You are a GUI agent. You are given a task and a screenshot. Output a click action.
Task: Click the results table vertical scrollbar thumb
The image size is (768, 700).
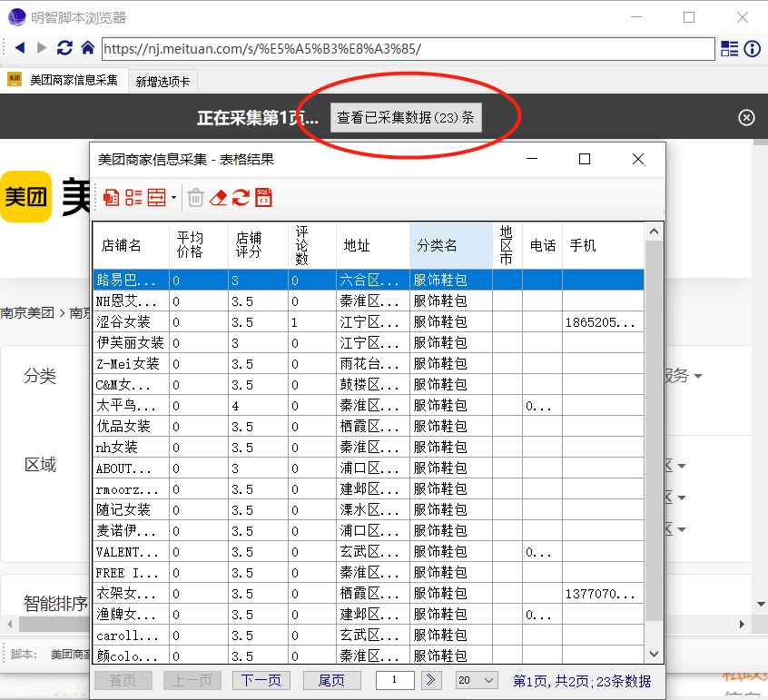(654, 431)
